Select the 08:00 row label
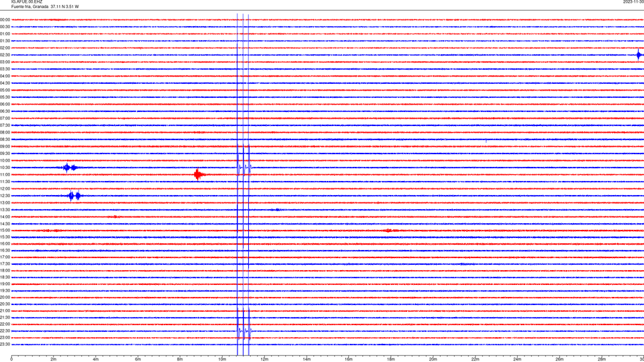 [x=5, y=132]
